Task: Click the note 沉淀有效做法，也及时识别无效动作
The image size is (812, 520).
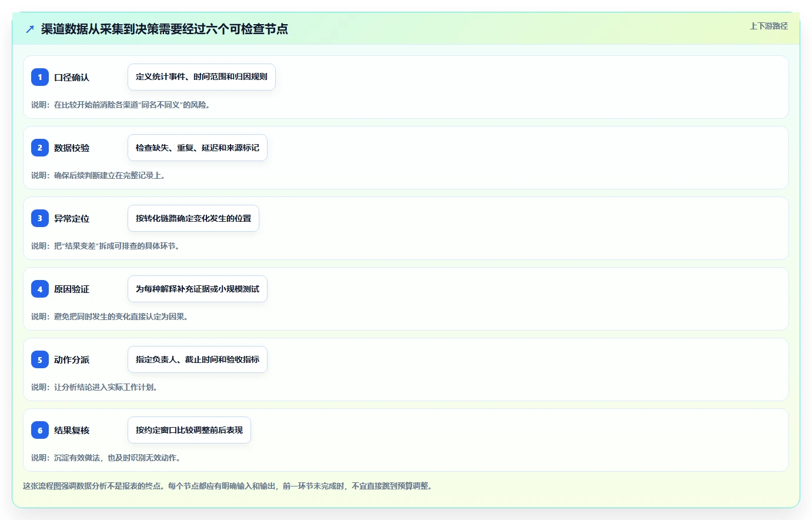Action: 106,458
